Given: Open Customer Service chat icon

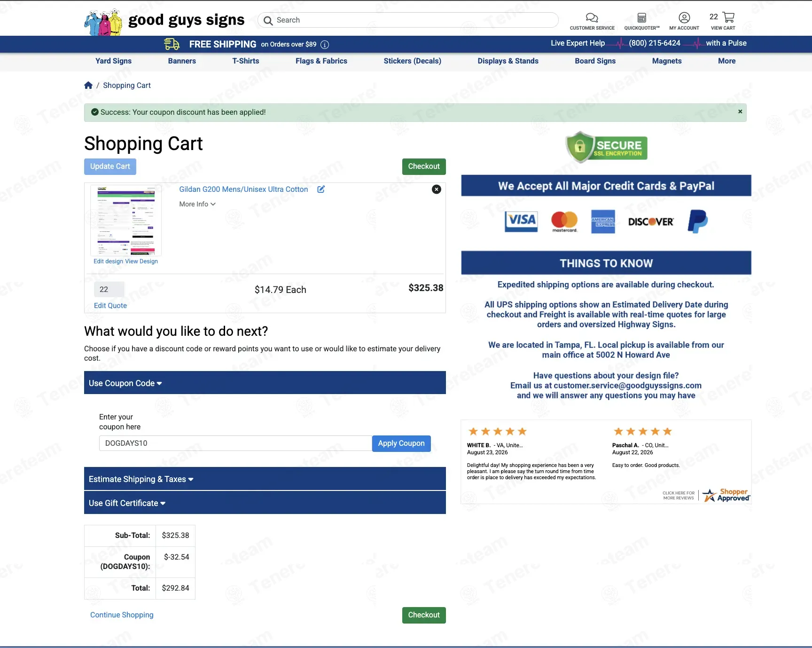Looking at the screenshot, I should pos(592,18).
